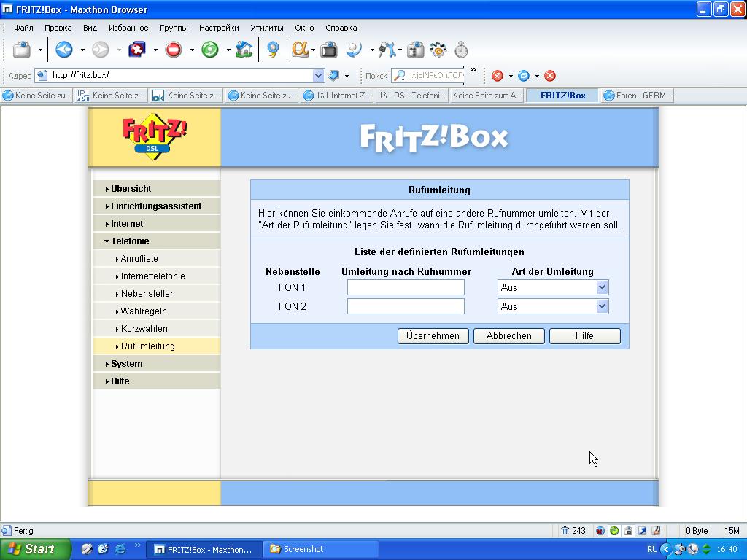Click the Windows Start button
The width and height of the screenshot is (747, 560).
coord(34,549)
